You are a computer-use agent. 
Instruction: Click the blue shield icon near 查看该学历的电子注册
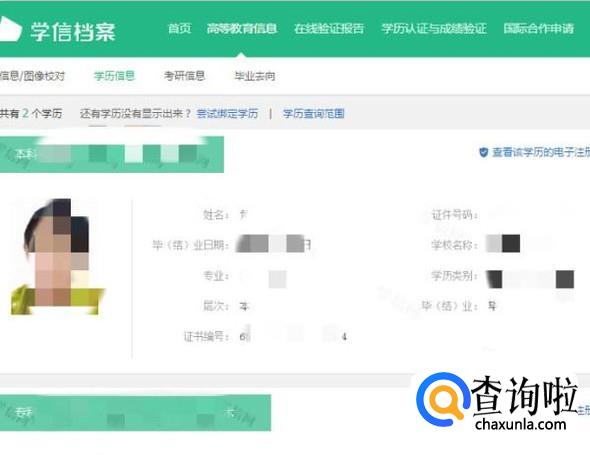tap(484, 152)
